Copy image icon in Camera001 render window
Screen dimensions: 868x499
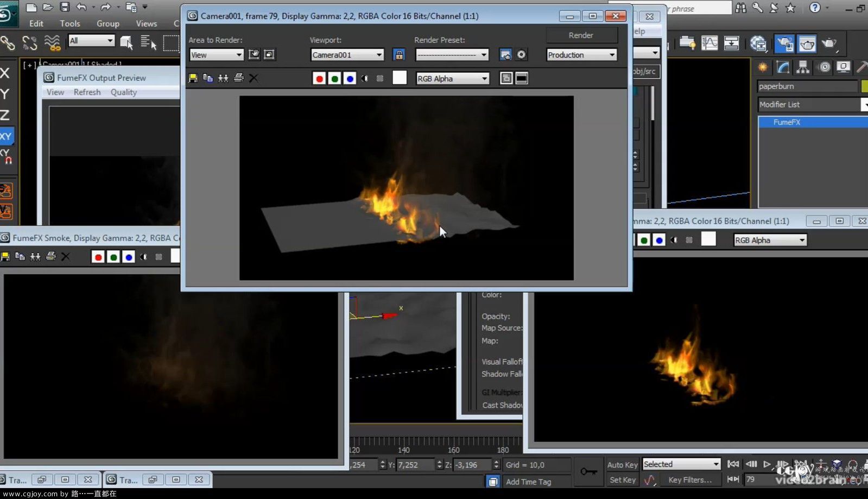[x=208, y=78]
